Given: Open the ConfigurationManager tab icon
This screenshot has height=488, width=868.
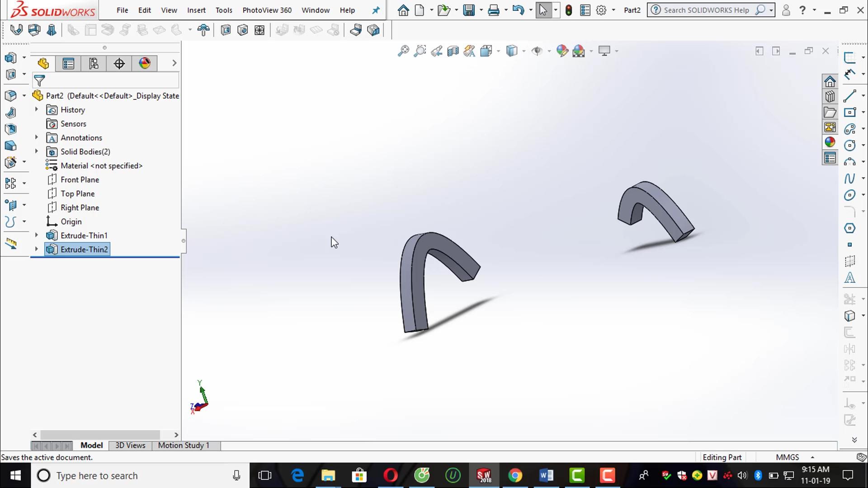Looking at the screenshot, I should coord(94,64).
